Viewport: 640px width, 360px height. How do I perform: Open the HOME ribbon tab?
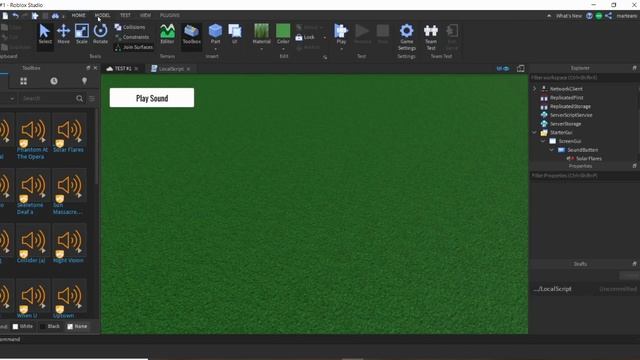coord(78,15)
